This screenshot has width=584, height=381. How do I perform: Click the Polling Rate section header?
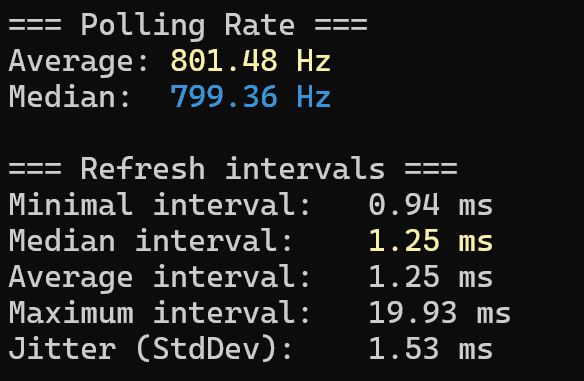point(188,25)
